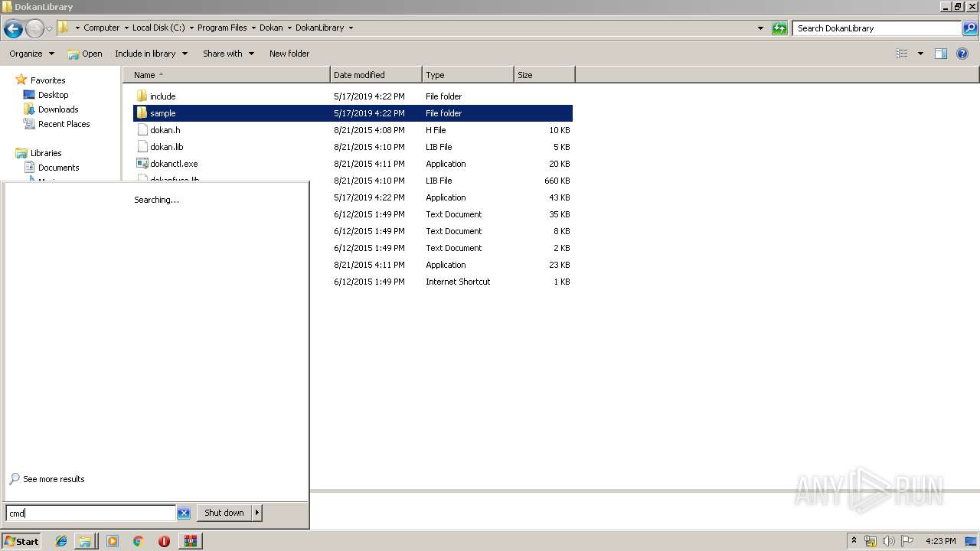Launch Internet Explorer from taskbar
980x551 pixels.
point(61,541)
